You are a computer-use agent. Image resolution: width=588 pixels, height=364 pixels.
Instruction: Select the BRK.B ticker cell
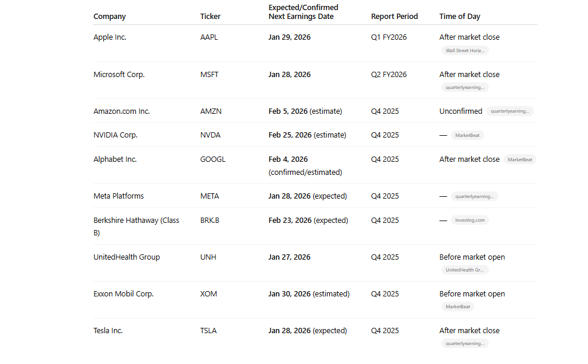209,221
